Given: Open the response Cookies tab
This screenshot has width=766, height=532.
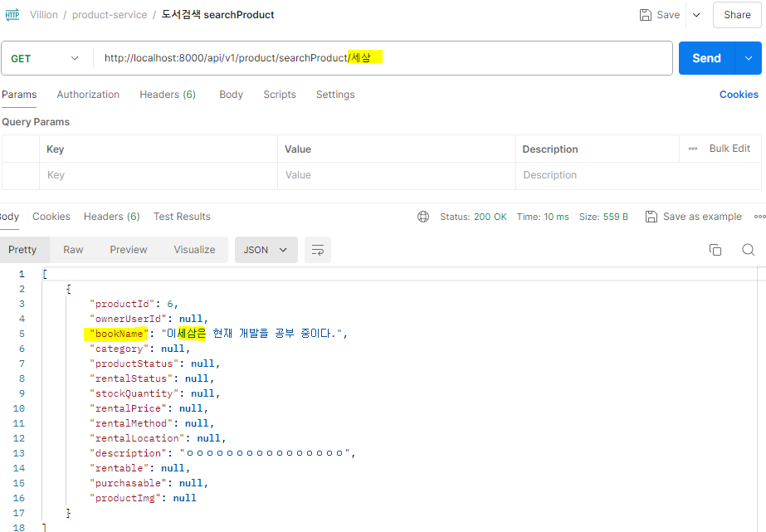Looking at the screenshot, I should [51, 217].
